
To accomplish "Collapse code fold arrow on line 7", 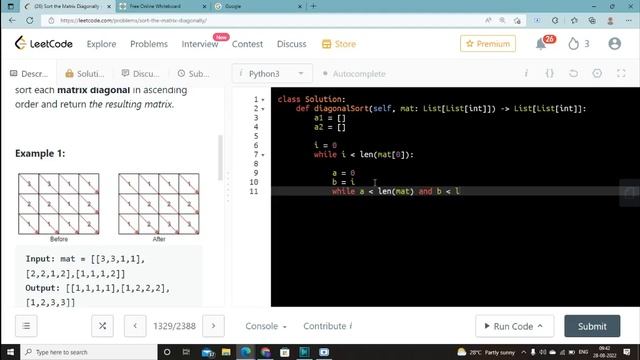I will pyautogui.click(x=263, y=155).
